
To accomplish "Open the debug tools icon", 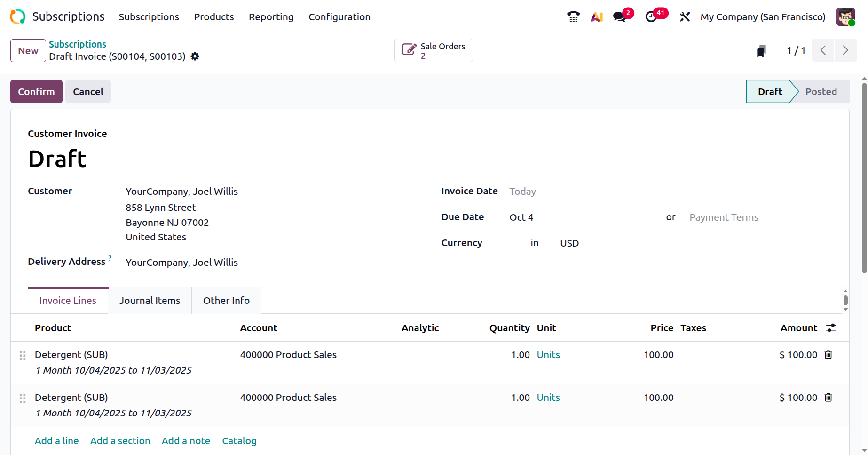I will point(685,17).
